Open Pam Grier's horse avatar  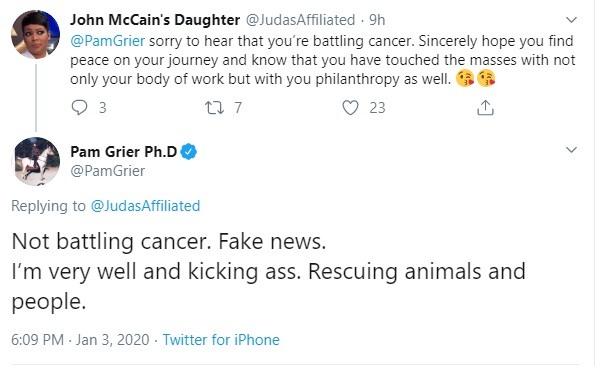tap(37, 161)
